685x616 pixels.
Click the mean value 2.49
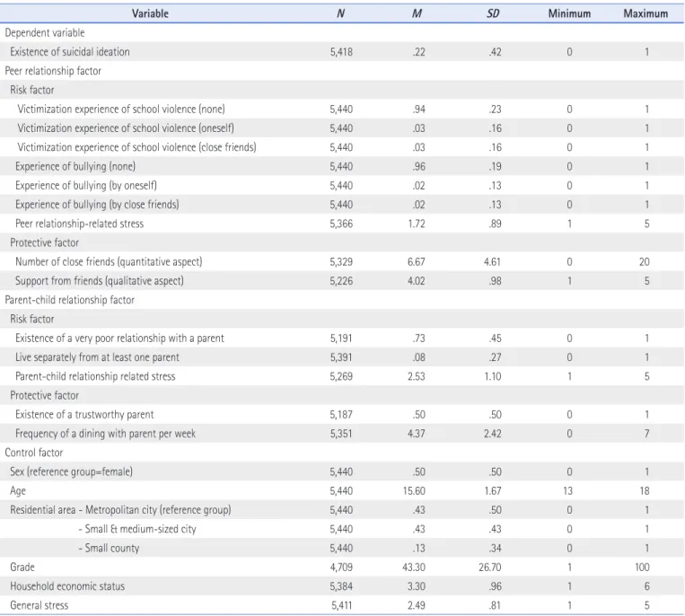[x=417, y=605]
